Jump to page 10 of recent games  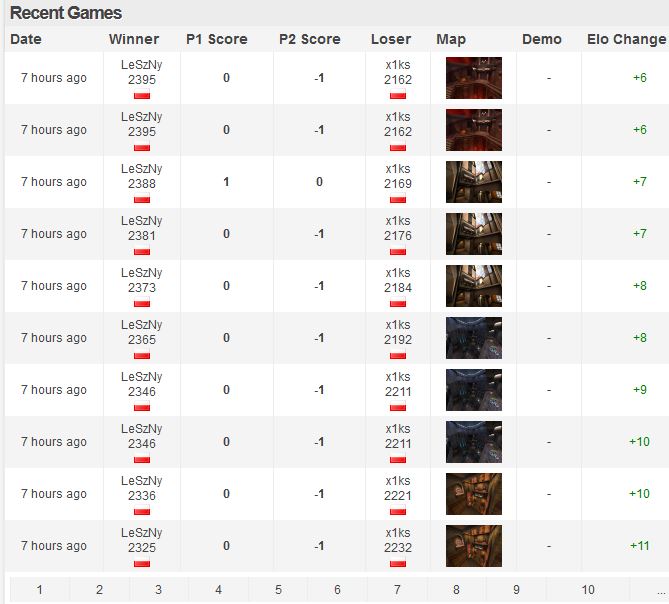[587, 590]
